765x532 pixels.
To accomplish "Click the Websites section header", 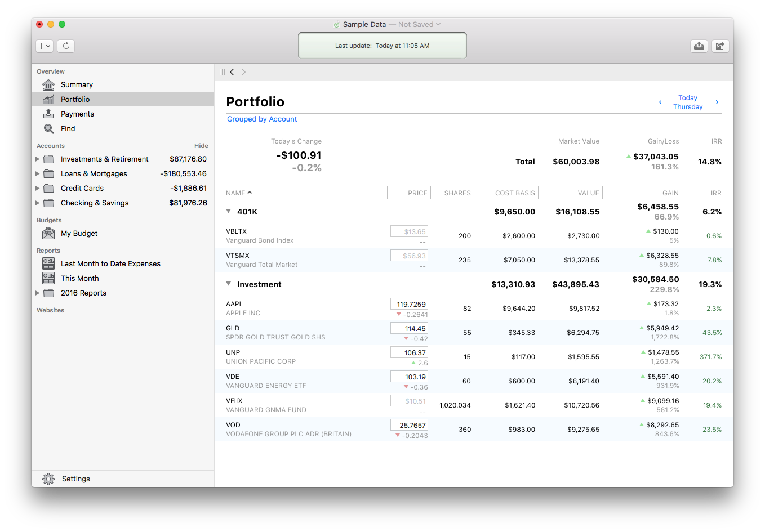I will (x=50, y=310).
